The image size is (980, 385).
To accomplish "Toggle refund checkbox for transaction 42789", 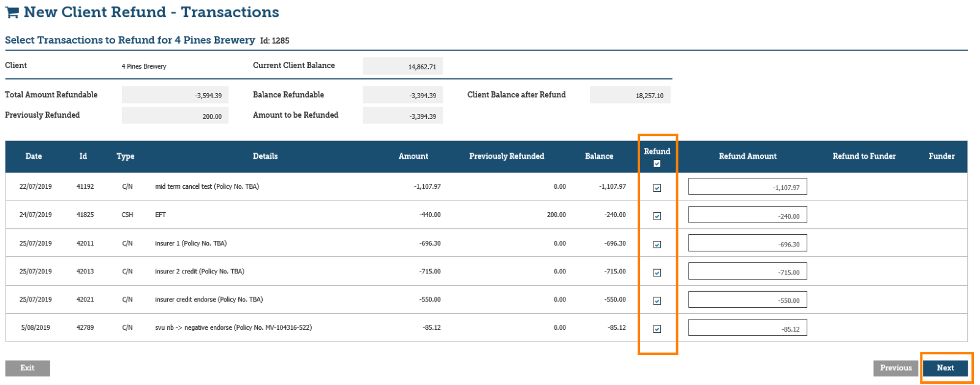I will tap(657, 329).
